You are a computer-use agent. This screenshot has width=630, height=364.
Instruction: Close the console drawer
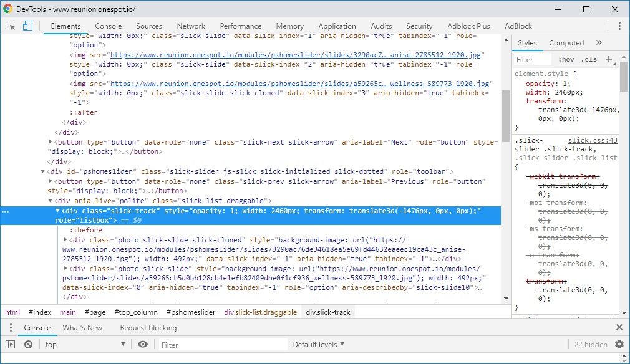click(x=619, y=327)
